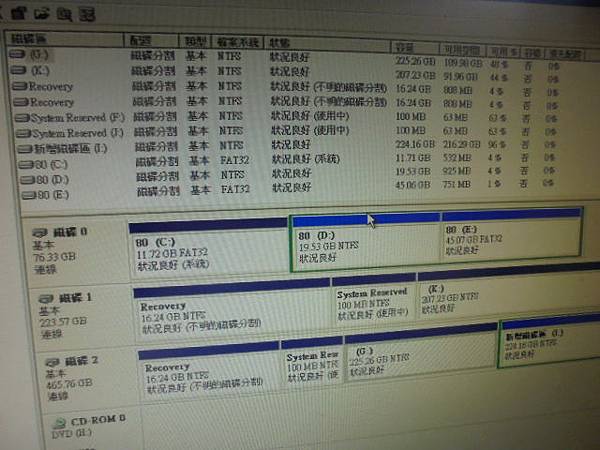The height and width of the screenshot is (450, 600).
Task: Select the 新增磁碟區 (I:) partition block
Action: pos(549,341)
